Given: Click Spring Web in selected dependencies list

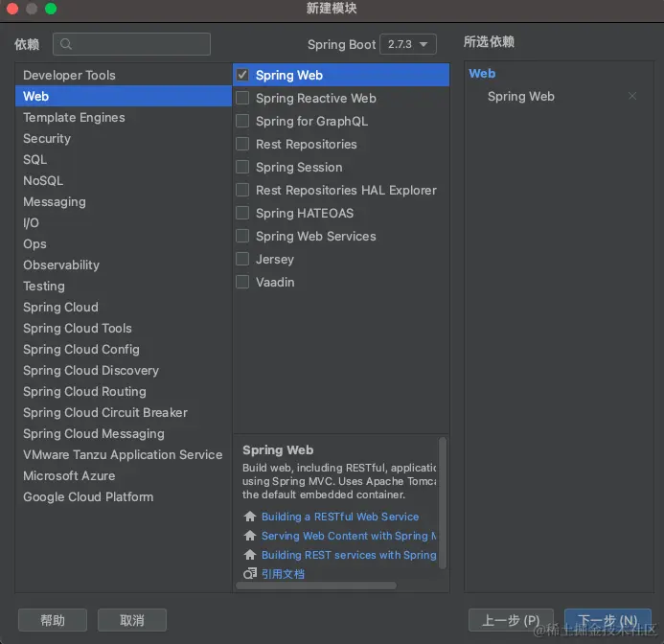Looking at the screenshot, I should [520, 96].
